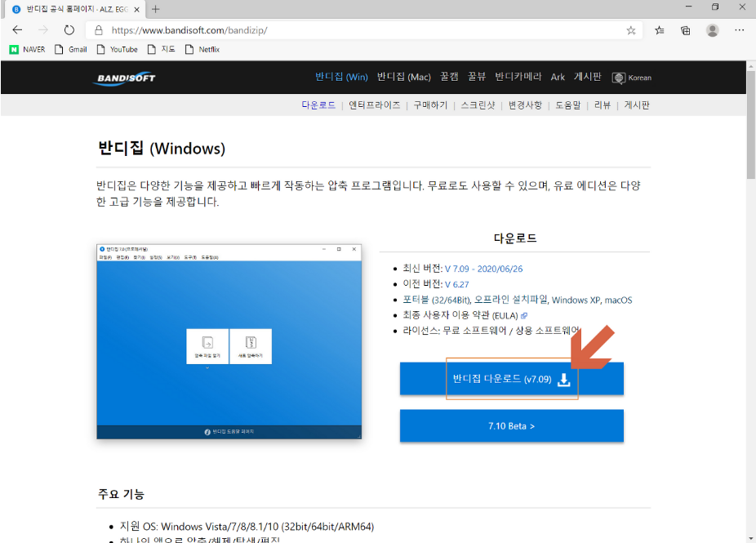Screen dimensions: 756x543
Task: Click the browser forward arrow
Action: tap(43, 30)
